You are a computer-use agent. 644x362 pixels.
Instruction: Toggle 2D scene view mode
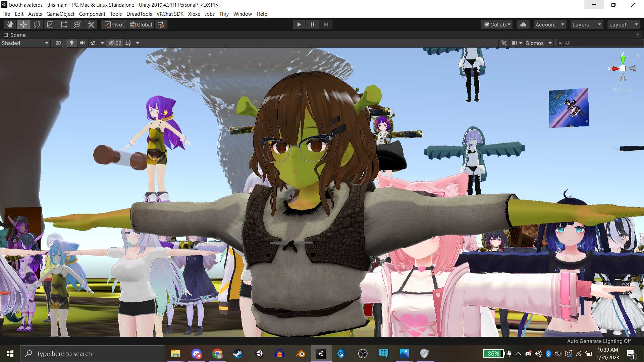58,43
